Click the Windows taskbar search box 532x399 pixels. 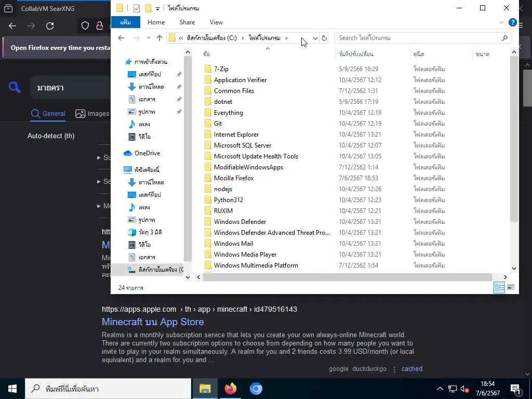(x=108, y=389)
